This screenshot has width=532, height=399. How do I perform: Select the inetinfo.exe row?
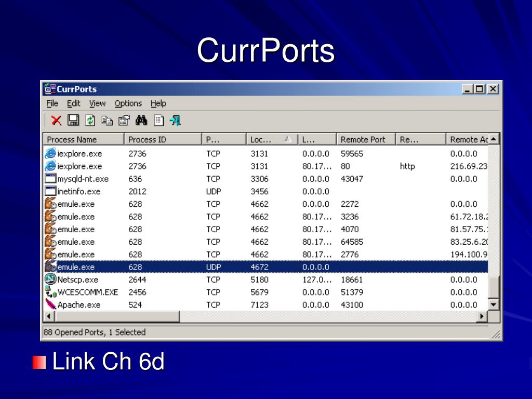pyautogui.click(x=265, y=191)
